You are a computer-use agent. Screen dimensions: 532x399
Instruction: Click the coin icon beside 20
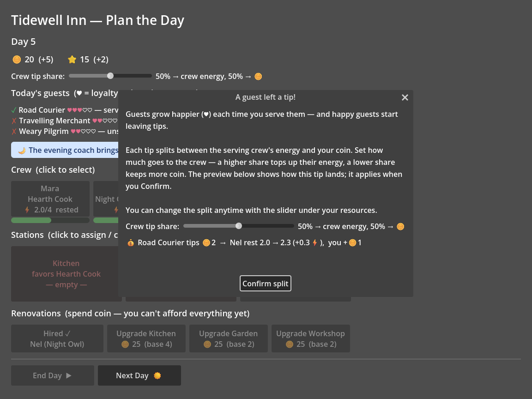[17, 60]
